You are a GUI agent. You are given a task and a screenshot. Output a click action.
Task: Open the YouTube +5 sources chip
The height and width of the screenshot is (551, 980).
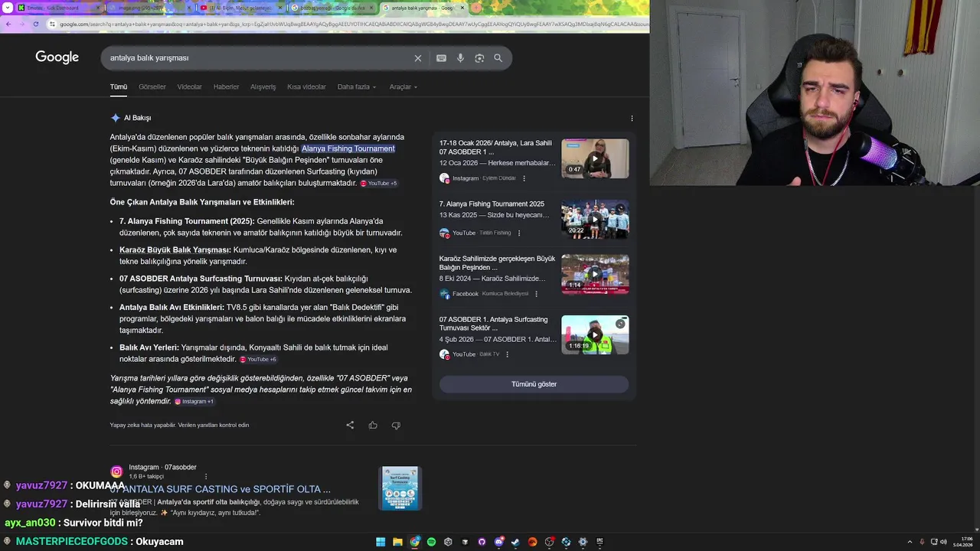click(x=378, y=184)
